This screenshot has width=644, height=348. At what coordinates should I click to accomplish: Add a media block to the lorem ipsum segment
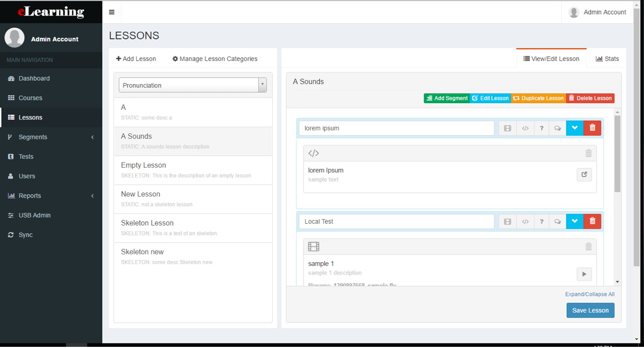(x=507, y=128)
